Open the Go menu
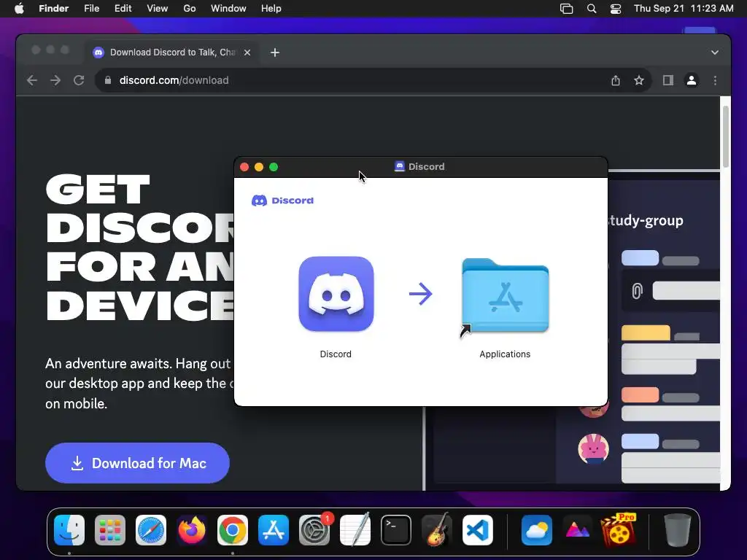 (190, 9)
